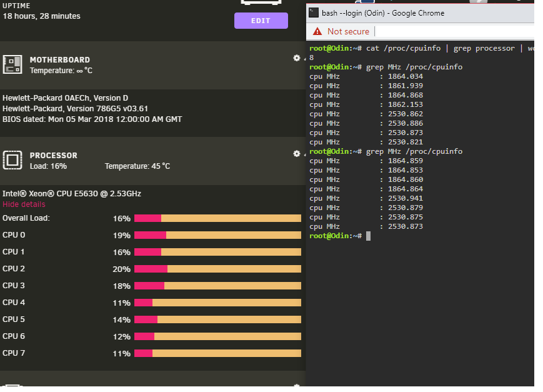
Task: Focus the Chrome address bar field
Action: [455, 31]
